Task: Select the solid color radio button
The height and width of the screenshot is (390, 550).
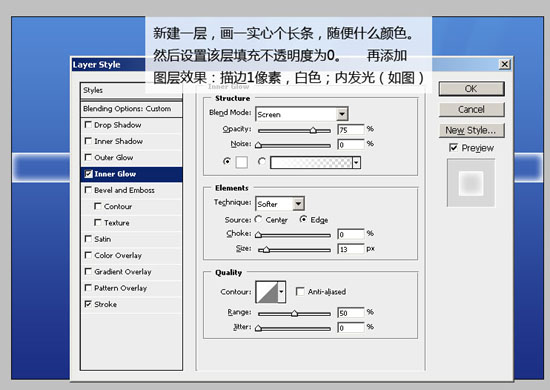Action: click(x=227, y=161)
